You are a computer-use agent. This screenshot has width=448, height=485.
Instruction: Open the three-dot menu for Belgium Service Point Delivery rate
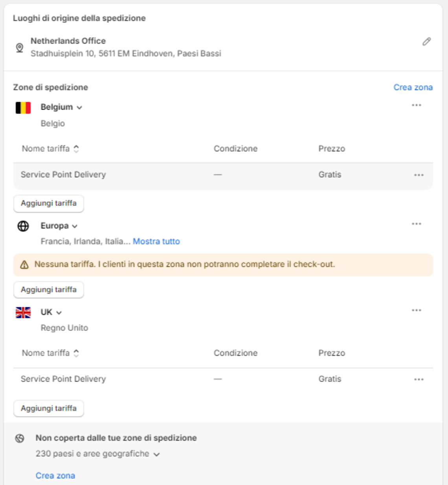coord(419,175)
